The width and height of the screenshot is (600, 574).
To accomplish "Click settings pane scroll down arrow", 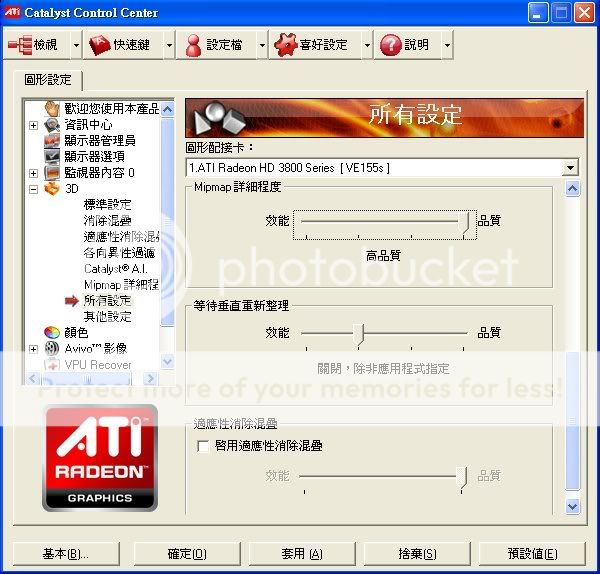I will [572, 507].
